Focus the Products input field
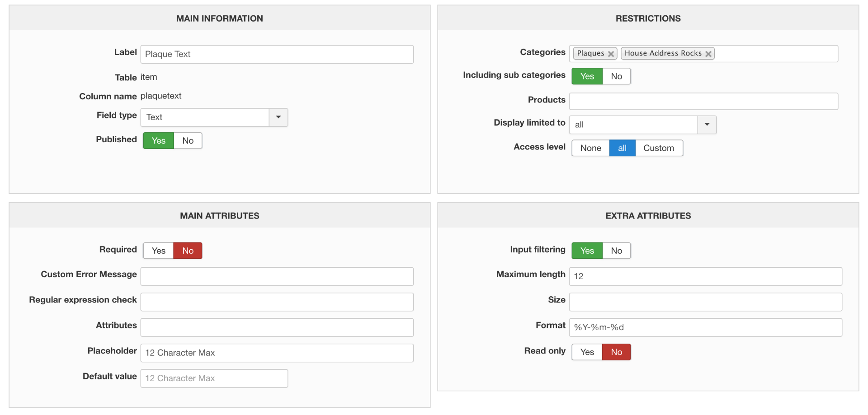 (x=703, y=102)
